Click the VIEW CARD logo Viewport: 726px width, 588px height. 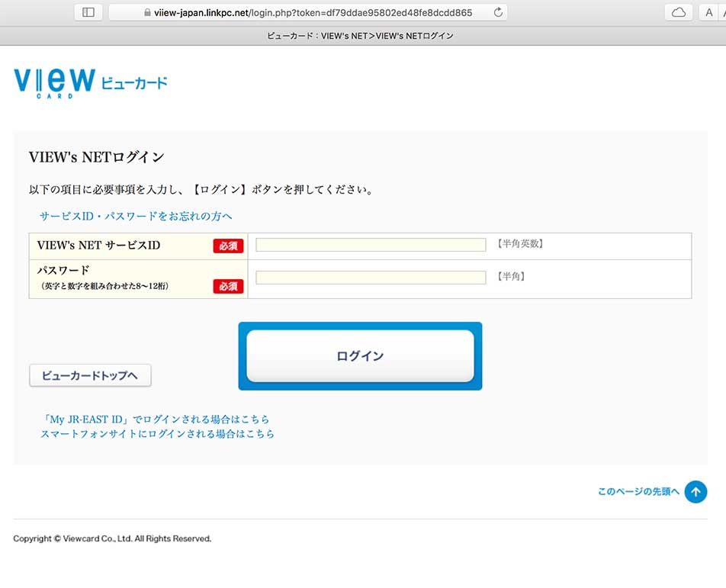(90, 83)
